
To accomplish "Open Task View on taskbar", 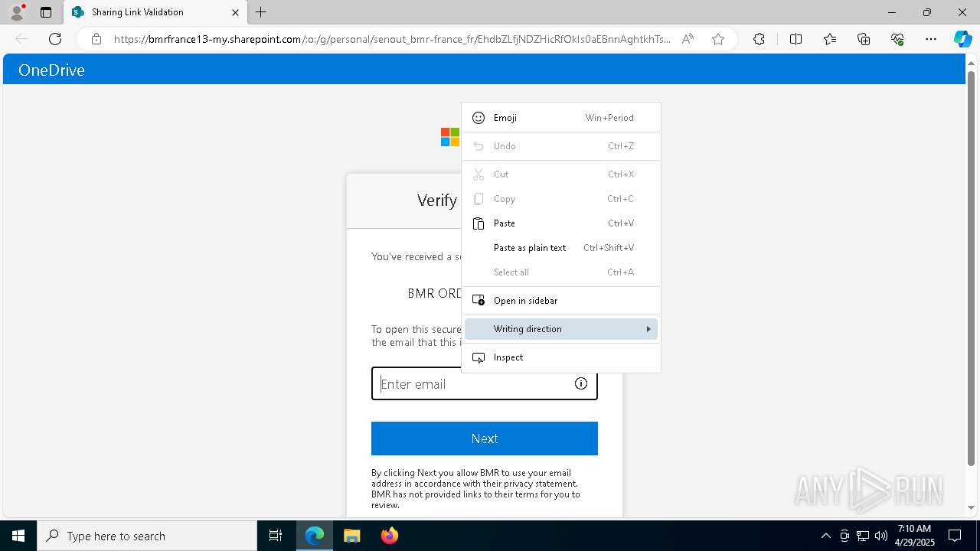I will click(276, 536).
